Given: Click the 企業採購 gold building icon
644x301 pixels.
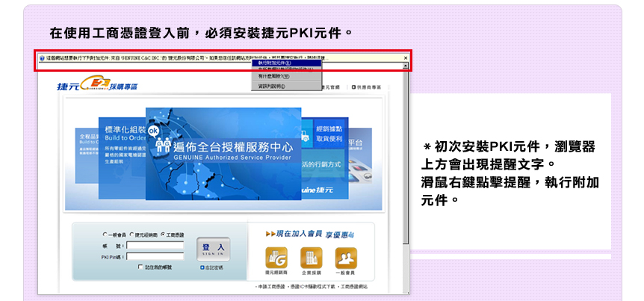Looking at the screenshot, I should click(x=312, y=258).
